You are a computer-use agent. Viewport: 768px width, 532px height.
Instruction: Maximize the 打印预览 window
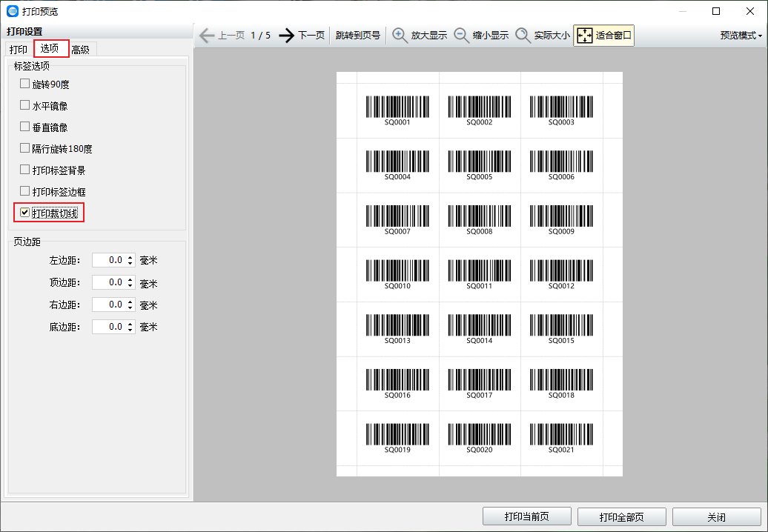[716, 11]
